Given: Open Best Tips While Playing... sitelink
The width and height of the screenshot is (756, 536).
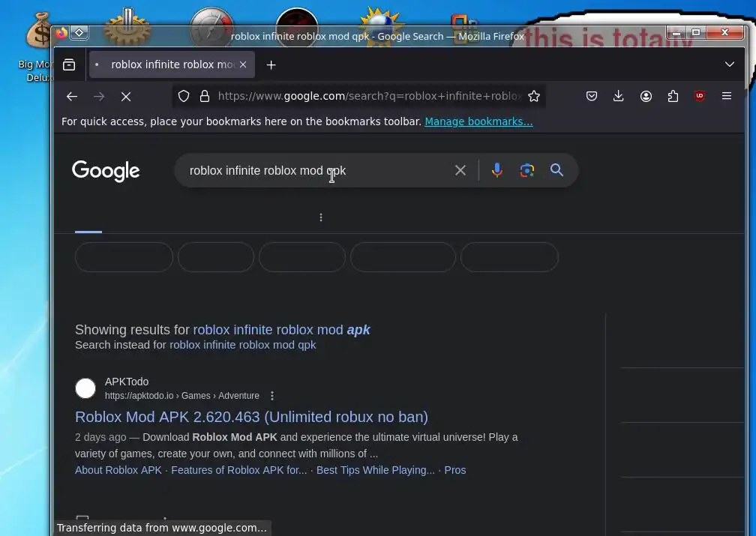Looking at the screenshot, I should point(375,471).
